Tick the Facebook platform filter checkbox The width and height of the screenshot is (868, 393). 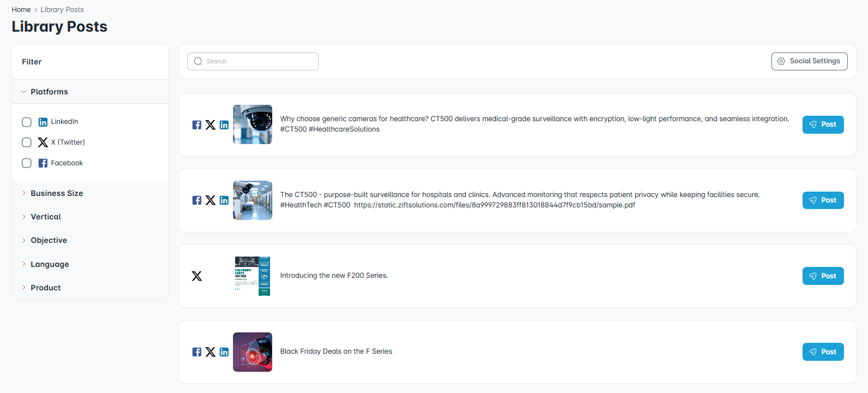tap(27, 163)
